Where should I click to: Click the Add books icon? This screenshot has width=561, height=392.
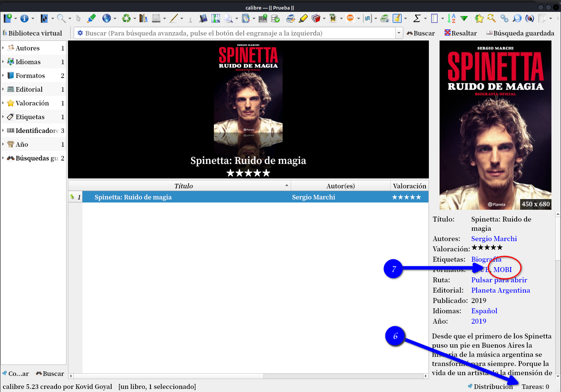tap(8, 18)
